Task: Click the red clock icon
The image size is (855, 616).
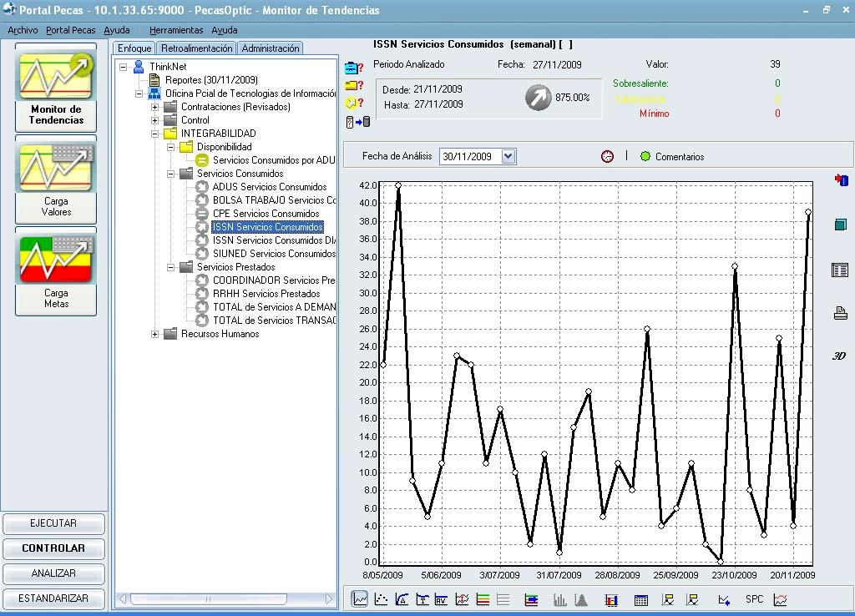Action: (x=607, y=156)
